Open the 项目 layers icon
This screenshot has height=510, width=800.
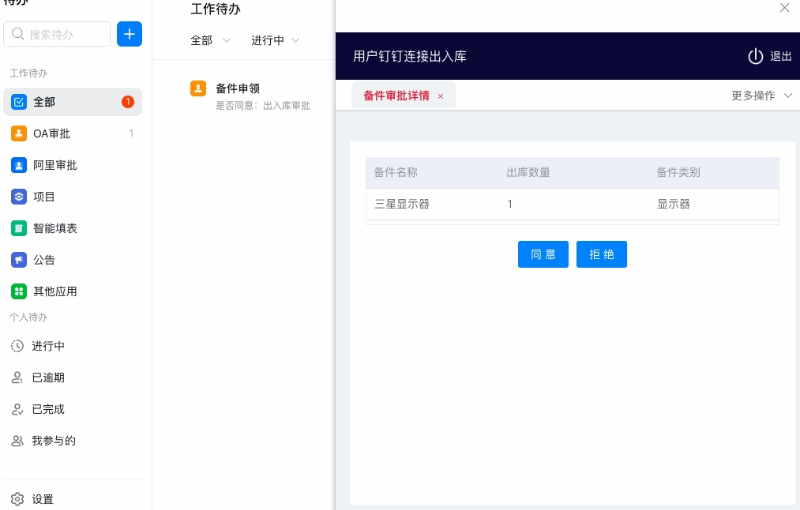tap(19, 197)
